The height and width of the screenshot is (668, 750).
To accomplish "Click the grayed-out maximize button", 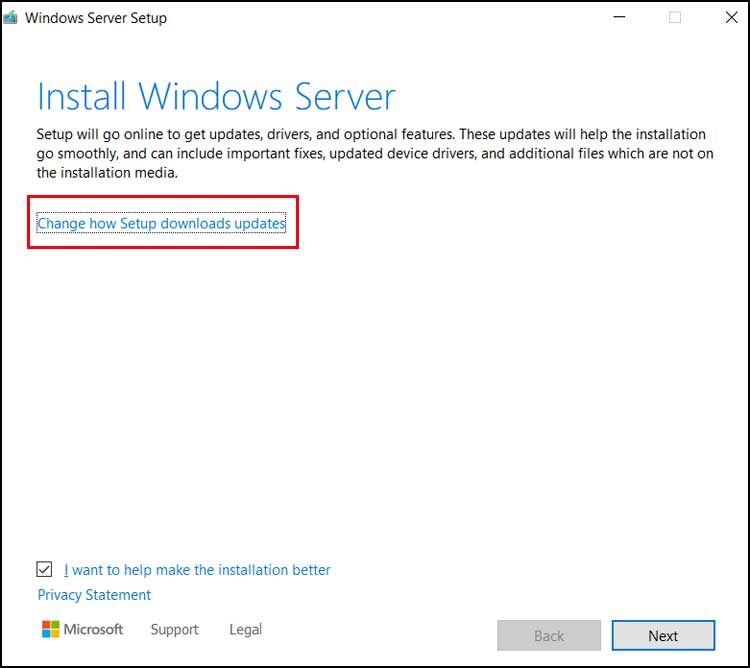I will 675,18.
